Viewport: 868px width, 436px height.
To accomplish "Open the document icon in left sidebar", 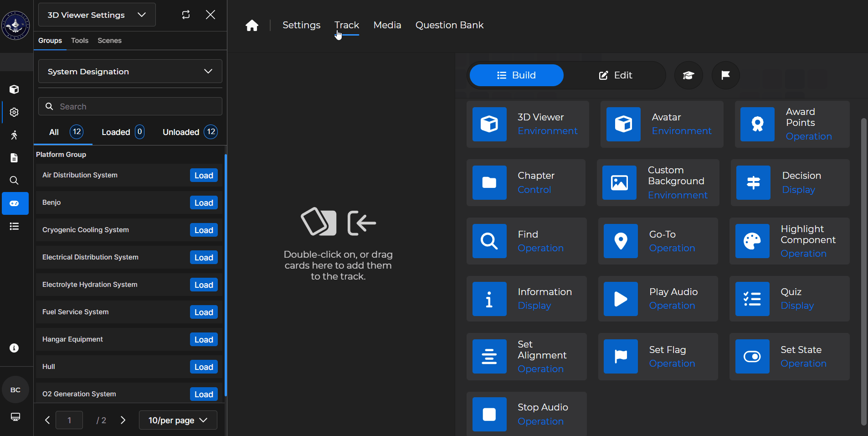I will coord(14,158).
